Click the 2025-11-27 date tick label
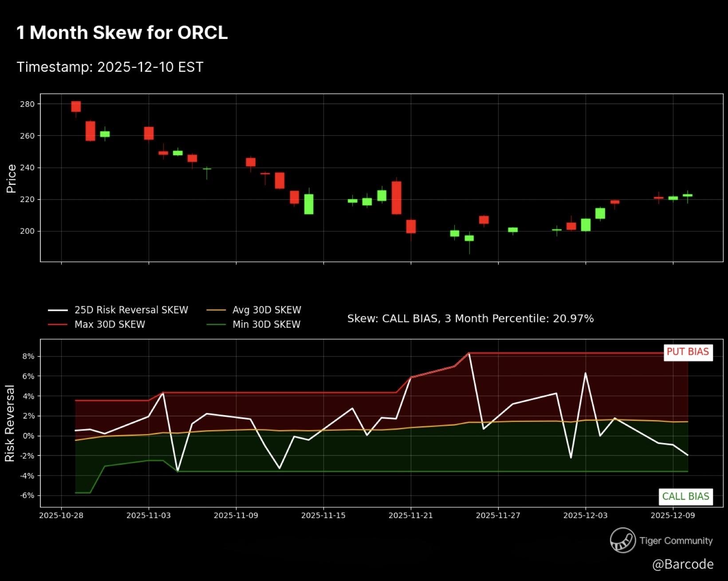 click(498, 515)
